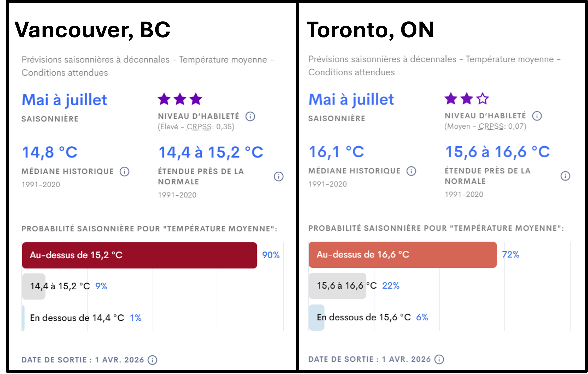Click info icon for 15,6 à 16,6 °C Étendue
This screenshot has width=588, height=374.
[x=565, y=176]
